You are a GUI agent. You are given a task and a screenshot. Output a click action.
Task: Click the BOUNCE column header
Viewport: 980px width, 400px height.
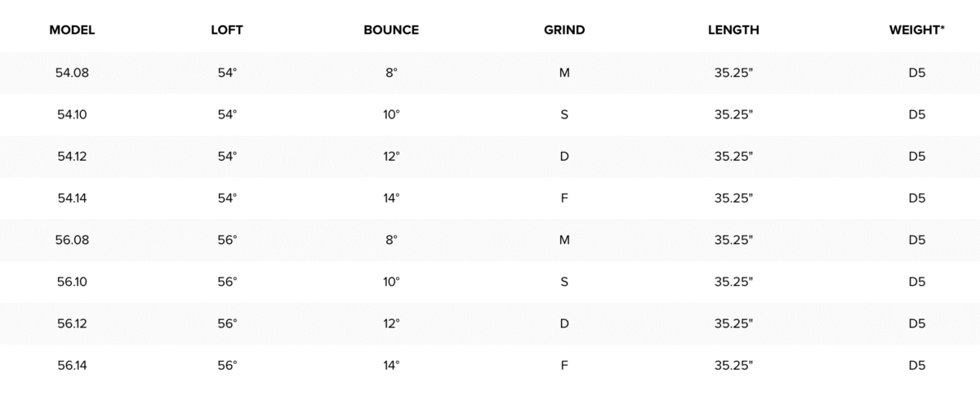click(x=391, y=30)
